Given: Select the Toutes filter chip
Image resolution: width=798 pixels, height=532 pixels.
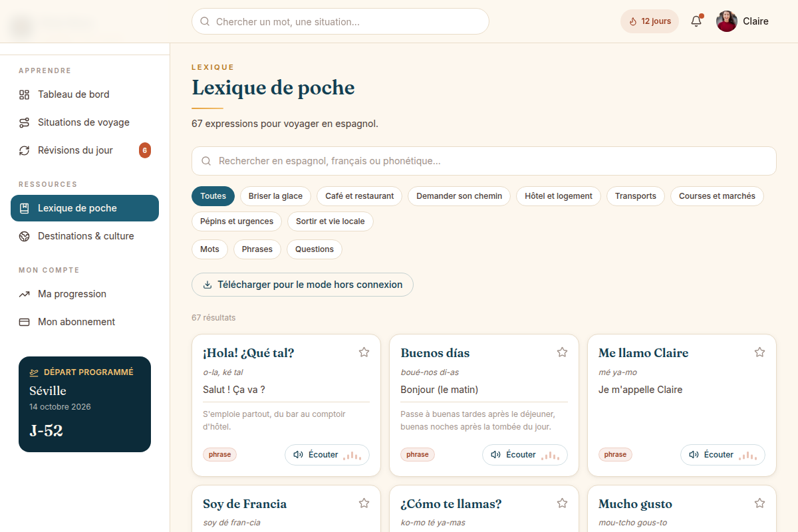Looking at the screenshot, I should [x=213, y=196].
